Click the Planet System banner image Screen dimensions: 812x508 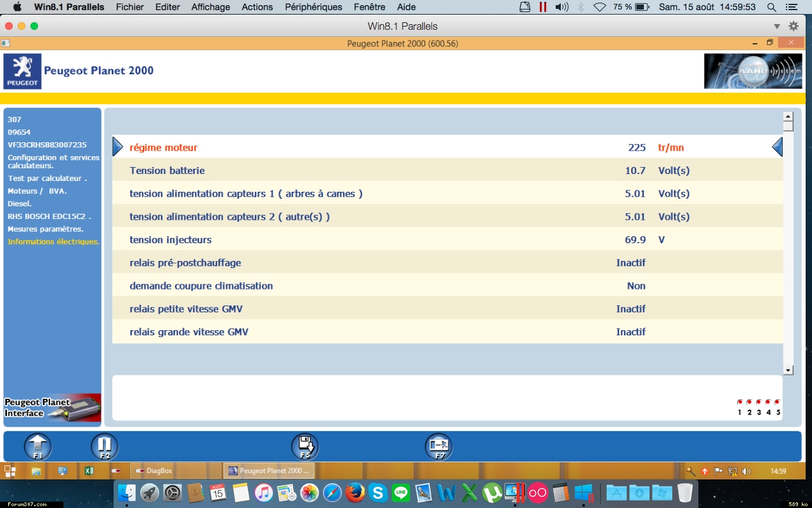tap(753, 70)
